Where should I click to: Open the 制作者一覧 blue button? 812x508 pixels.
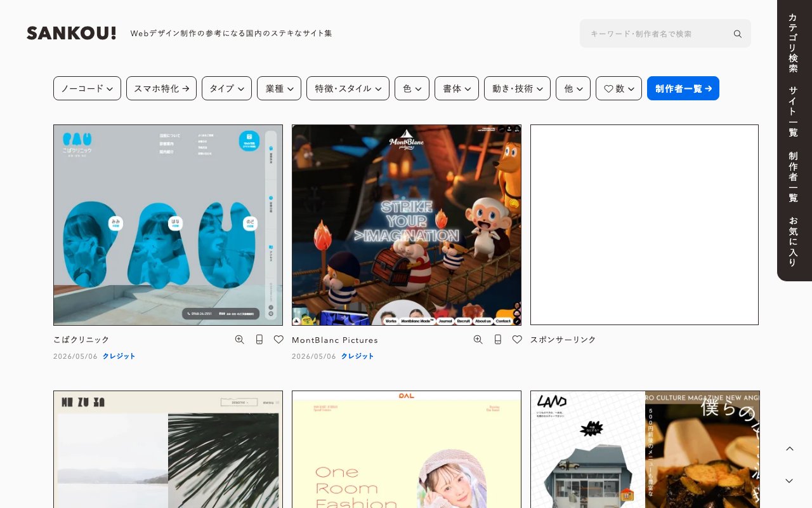click(x=683, y=88)
